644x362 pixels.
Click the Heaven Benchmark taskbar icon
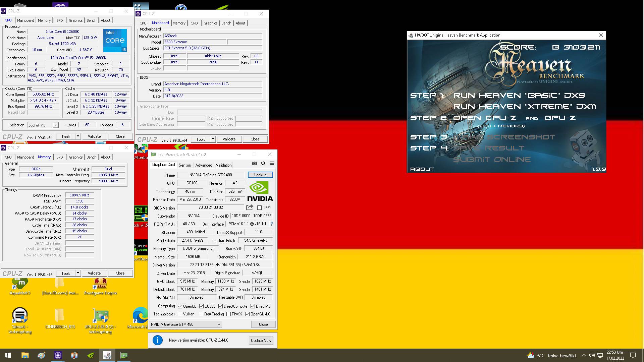pyautogui.click(x=107, y=355)
